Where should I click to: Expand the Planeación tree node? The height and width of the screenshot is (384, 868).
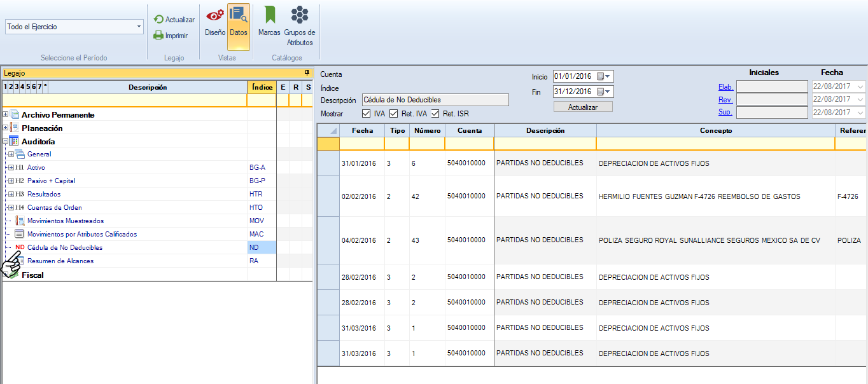6,128
